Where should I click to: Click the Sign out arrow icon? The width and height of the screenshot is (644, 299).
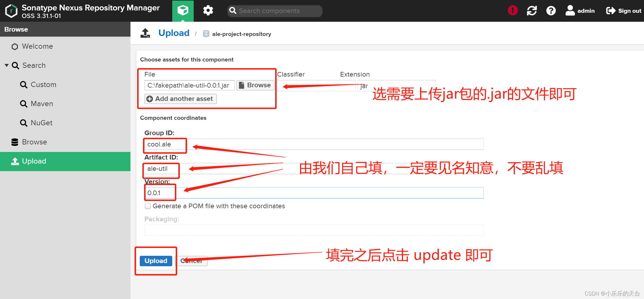[x=611, y=11]
